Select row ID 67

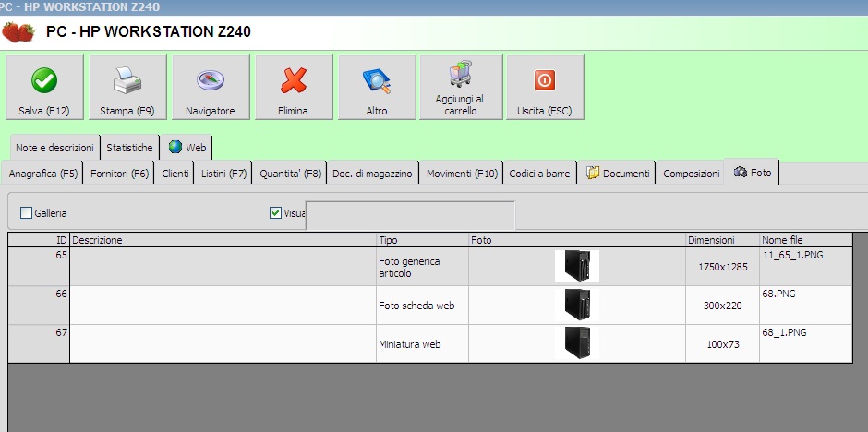(39, 343)
